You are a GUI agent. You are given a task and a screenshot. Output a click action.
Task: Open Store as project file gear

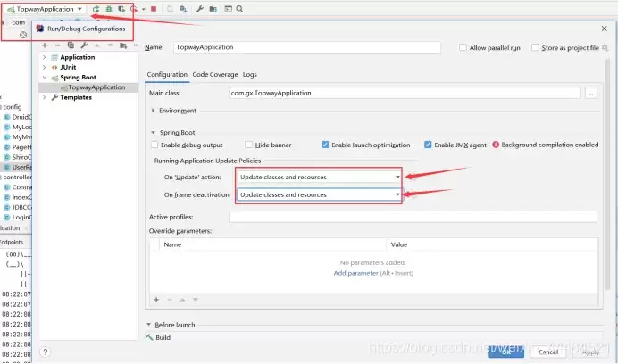coord(605,47)
